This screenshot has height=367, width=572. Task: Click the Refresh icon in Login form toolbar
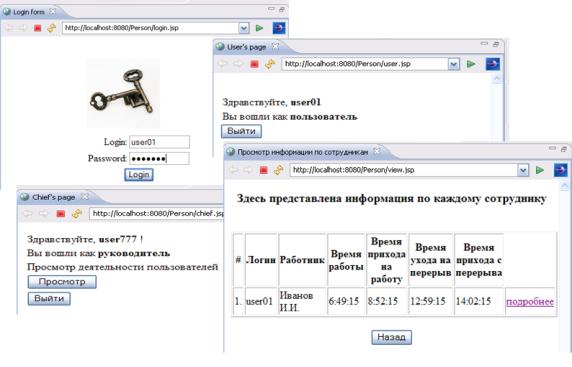pyautogui.click(x=51, y=28)
